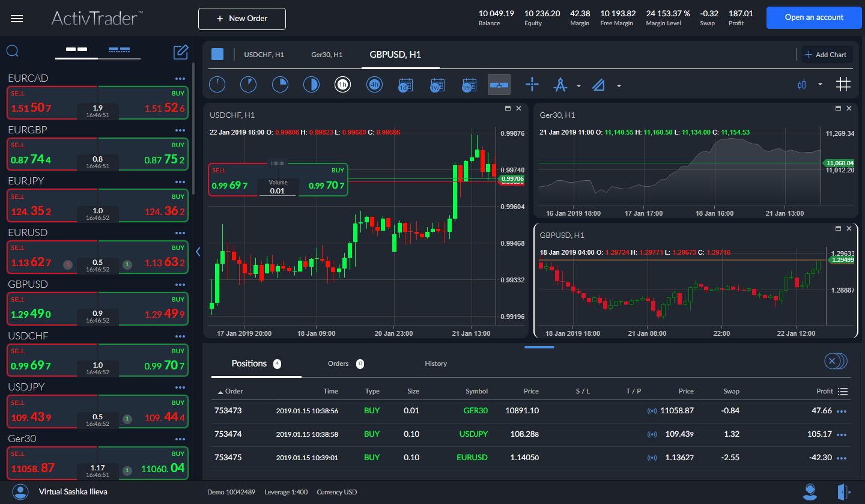Toggle the USDJPY position badge
865x504 pixels.
coord(127,419)
